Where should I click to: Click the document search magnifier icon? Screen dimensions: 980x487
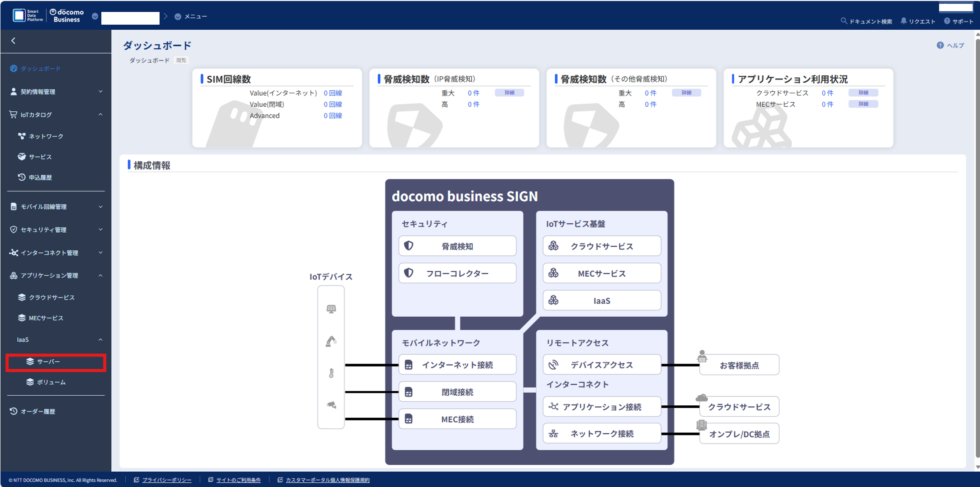844,21
